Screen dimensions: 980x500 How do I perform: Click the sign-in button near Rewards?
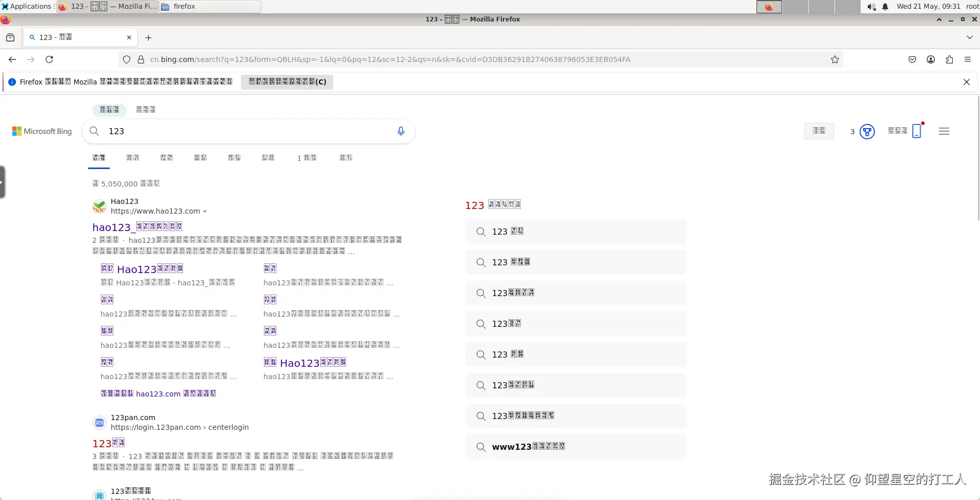pos(819,131)
